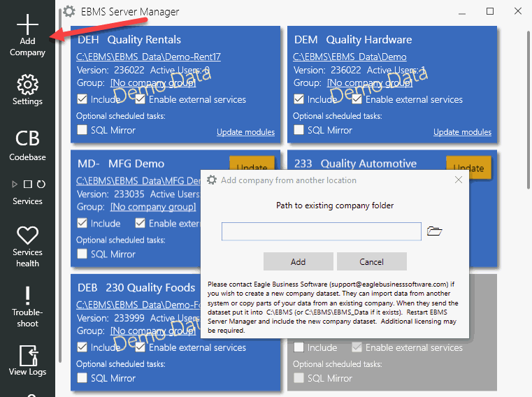532x397 pixels.
Task: Open Update modules link for Quality Rentals
Action: (x=245, y=132)
